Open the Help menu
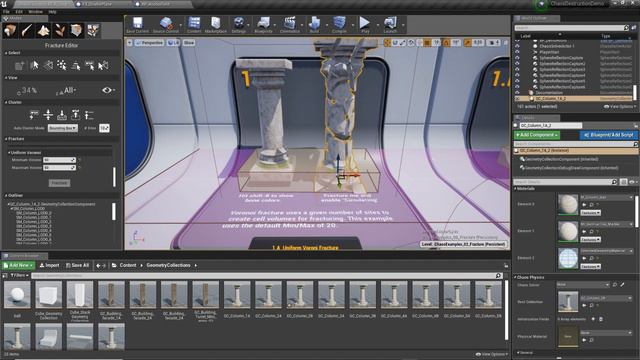 pyautogui.click(x=52, y=12)
